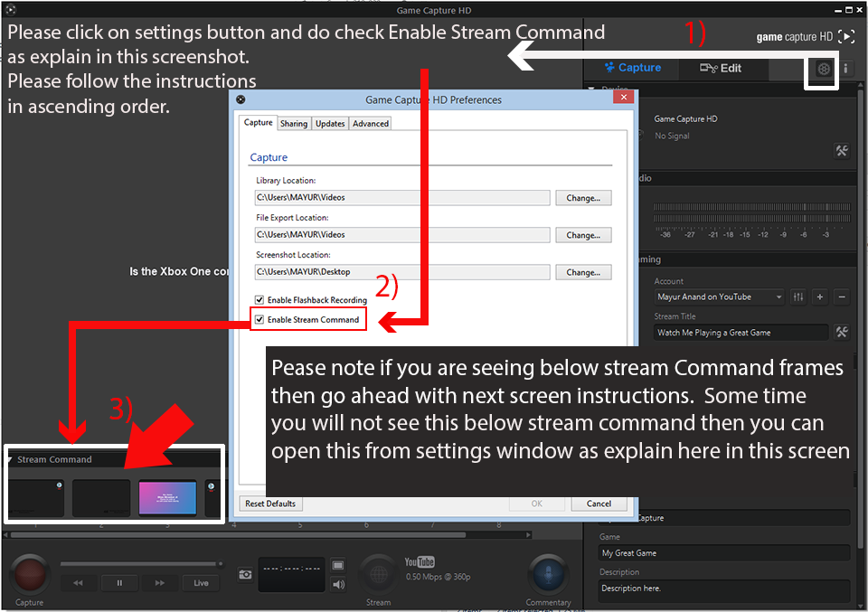Select the Edit mode tab in main window
This screenshot has height=612, width=868.
[721, 68]
